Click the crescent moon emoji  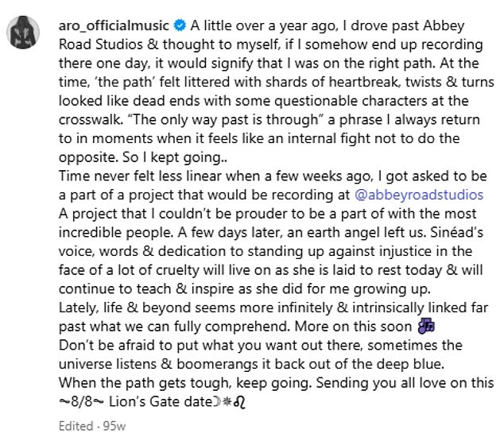coord(216,401)
